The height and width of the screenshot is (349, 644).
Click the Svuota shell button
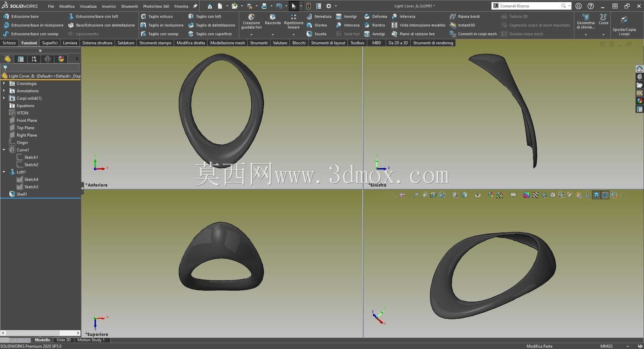316,34
